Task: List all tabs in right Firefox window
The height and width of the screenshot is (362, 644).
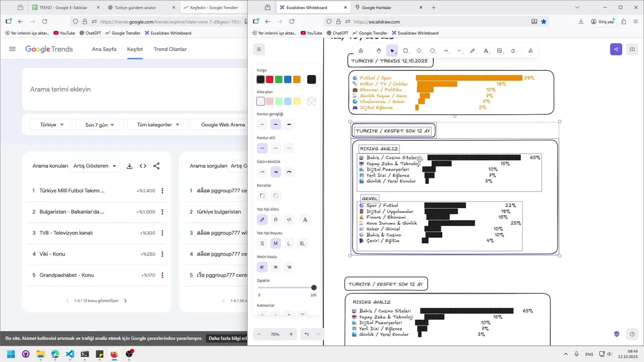Action: (x=577, y=8)
